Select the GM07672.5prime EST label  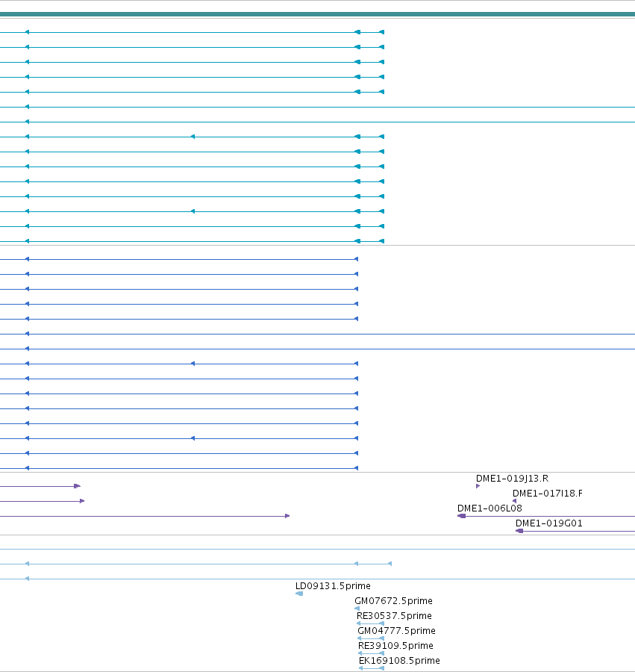click(x=393, y=601)
